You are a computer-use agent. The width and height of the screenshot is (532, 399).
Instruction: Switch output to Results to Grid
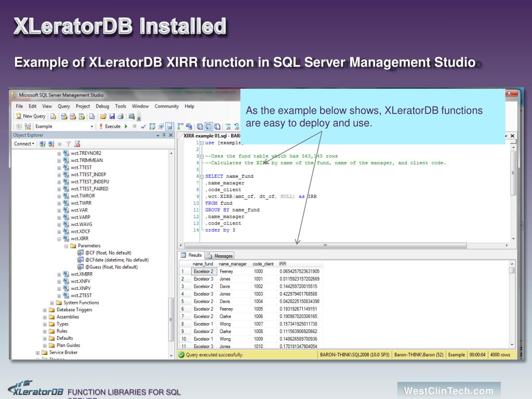208,127
